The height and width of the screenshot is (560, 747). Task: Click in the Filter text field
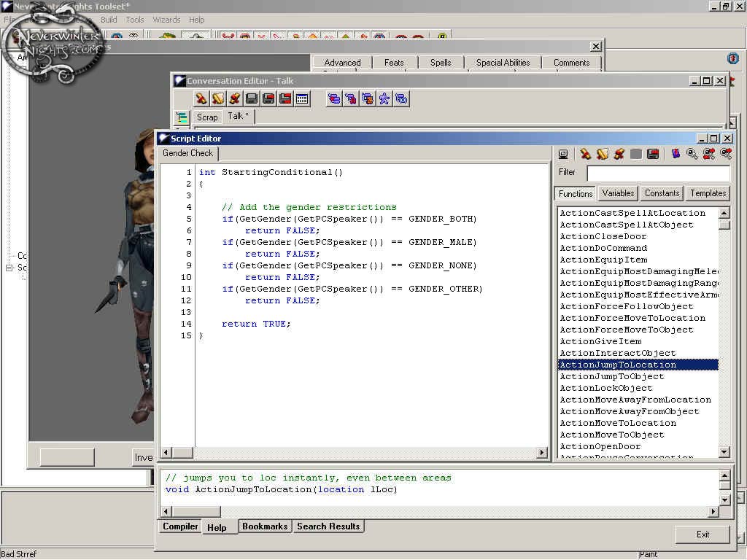click(657, 173)
